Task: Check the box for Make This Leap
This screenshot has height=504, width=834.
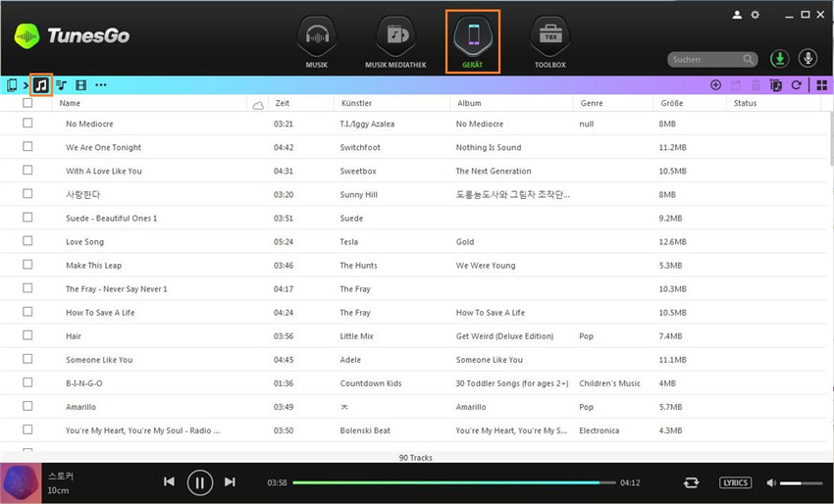Action: click(27, 264)
